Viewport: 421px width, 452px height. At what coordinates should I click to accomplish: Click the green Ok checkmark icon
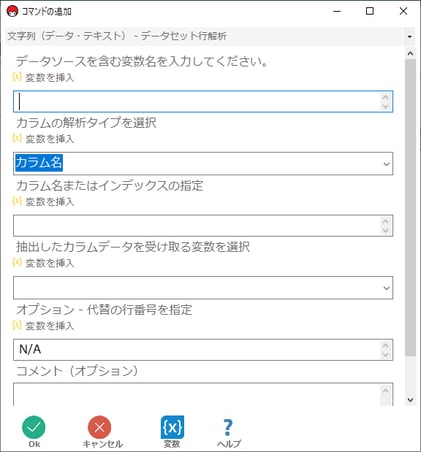click(34, 427)
